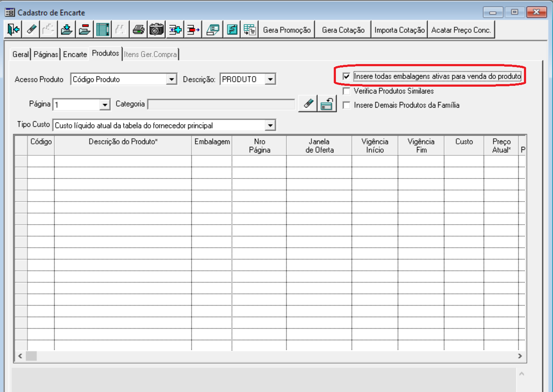Click the Vigência Início column header
The image size is (553, 392).
(x=375, y=146)
